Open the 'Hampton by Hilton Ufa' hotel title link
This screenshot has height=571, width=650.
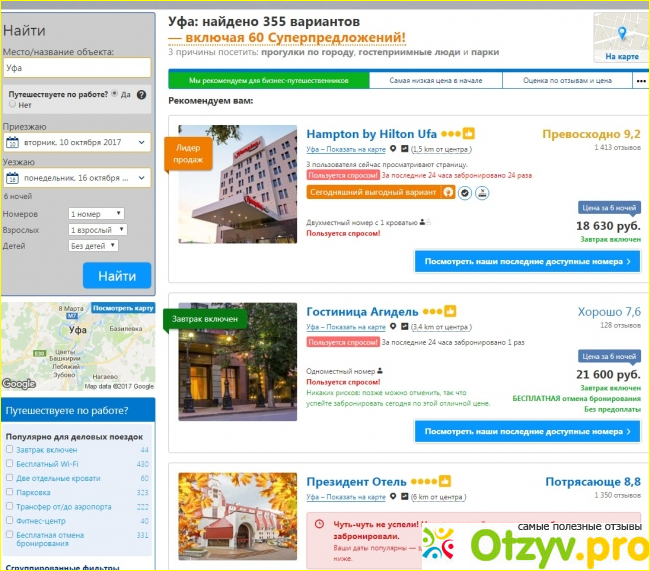coord(371,134)
